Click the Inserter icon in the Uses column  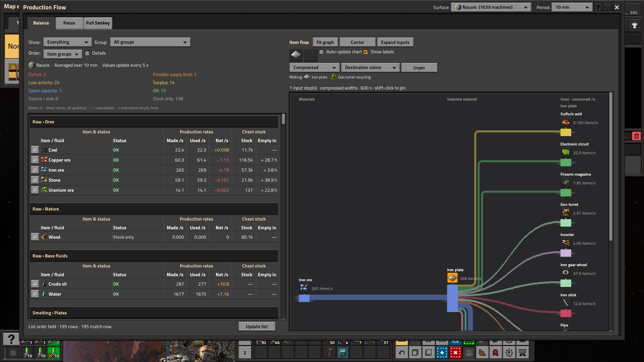coord(566,243)
